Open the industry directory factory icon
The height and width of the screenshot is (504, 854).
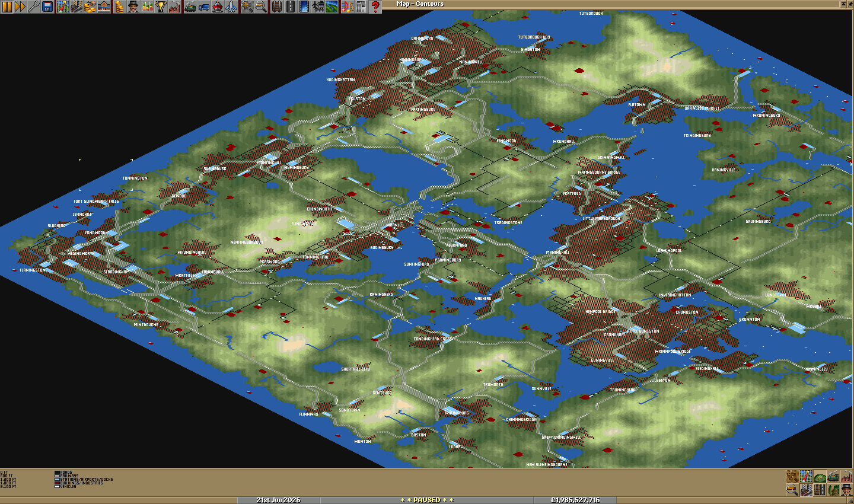tap(174, 7)
